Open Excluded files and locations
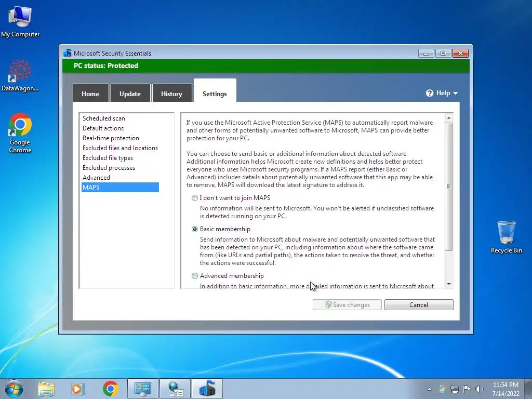This screenshot has height=399, width=532. click(120, 148)
